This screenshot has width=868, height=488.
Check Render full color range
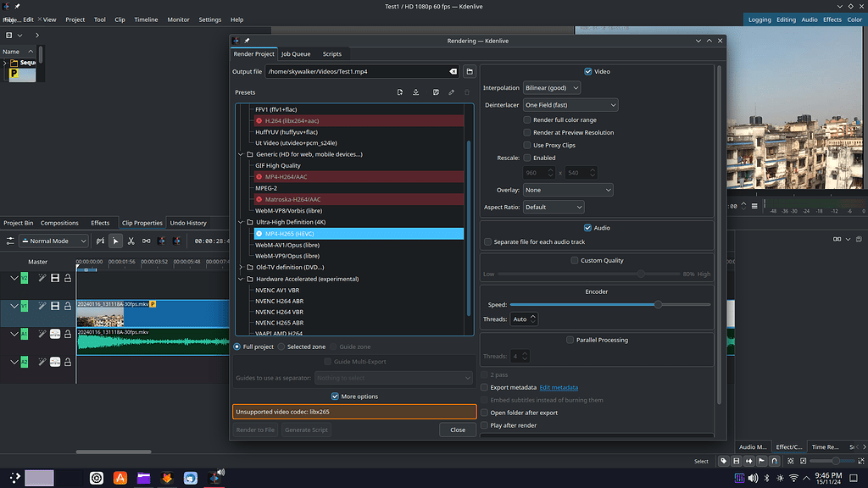(527, 120)
